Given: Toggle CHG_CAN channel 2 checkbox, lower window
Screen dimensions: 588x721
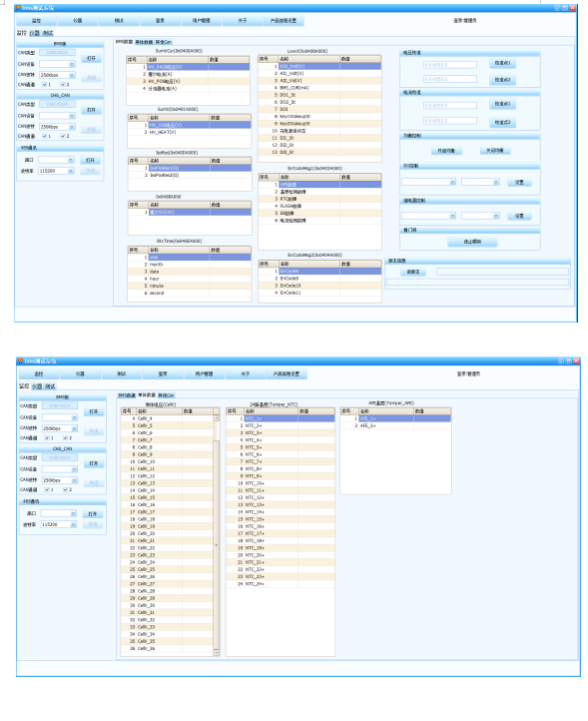Looking at the screenshot, I should (x=65, y=490).
